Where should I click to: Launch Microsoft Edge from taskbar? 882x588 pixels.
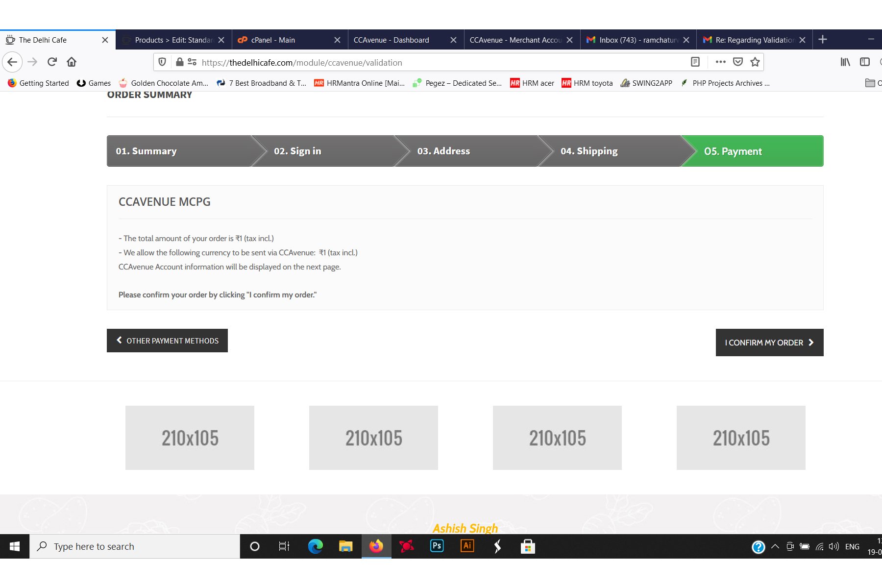pos(315,546)
